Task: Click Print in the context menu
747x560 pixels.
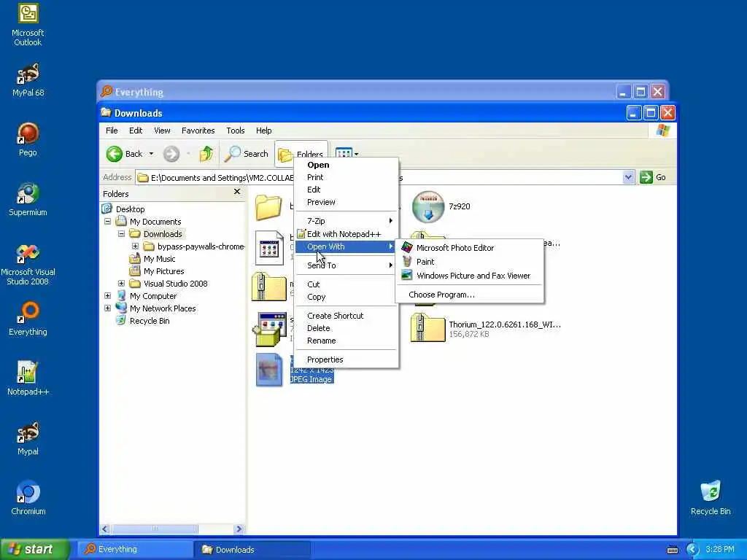Action: 347,177
